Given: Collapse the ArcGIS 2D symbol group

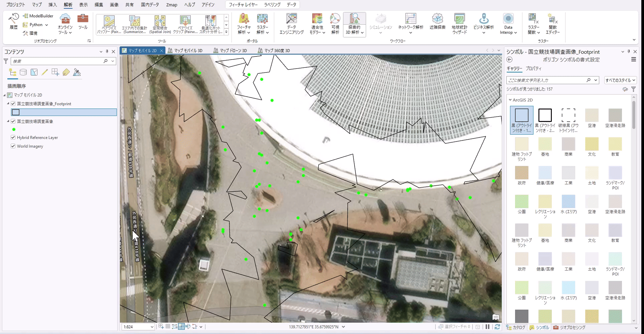Looking at the screenshot, I should click(x=510, y=100).
